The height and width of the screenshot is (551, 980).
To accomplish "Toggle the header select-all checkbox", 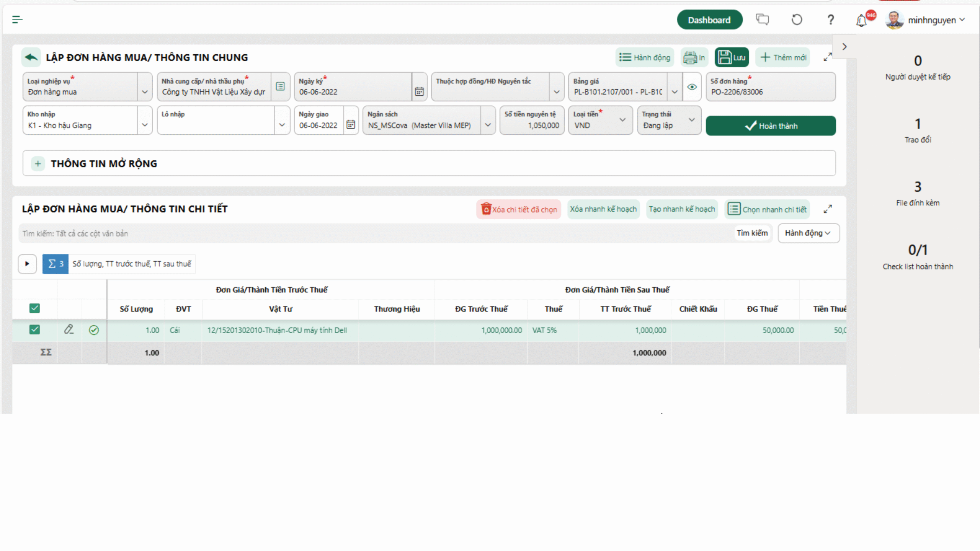I will click(34, 308).
